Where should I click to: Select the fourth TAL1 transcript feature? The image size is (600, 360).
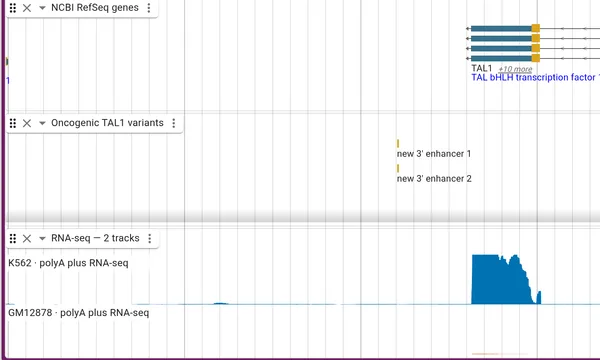(533, 58)
